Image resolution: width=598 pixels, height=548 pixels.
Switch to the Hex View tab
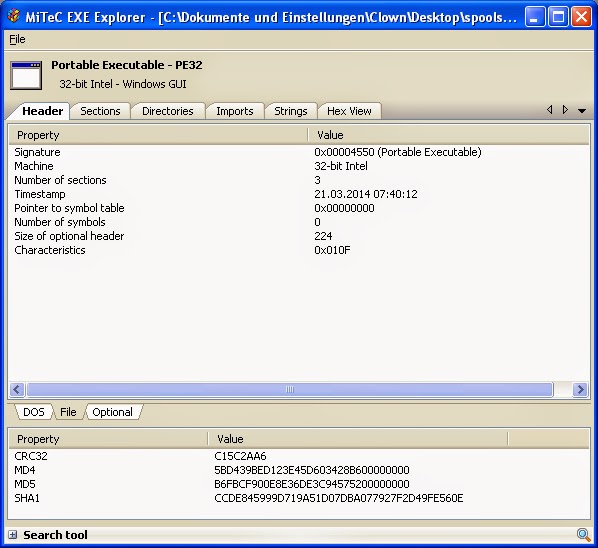coord(349,111)
